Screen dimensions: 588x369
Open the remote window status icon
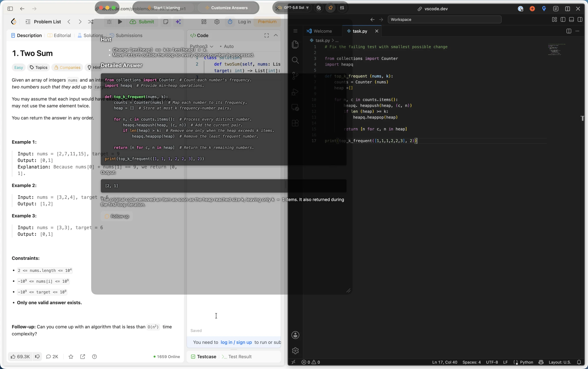[x=293, y=362]
